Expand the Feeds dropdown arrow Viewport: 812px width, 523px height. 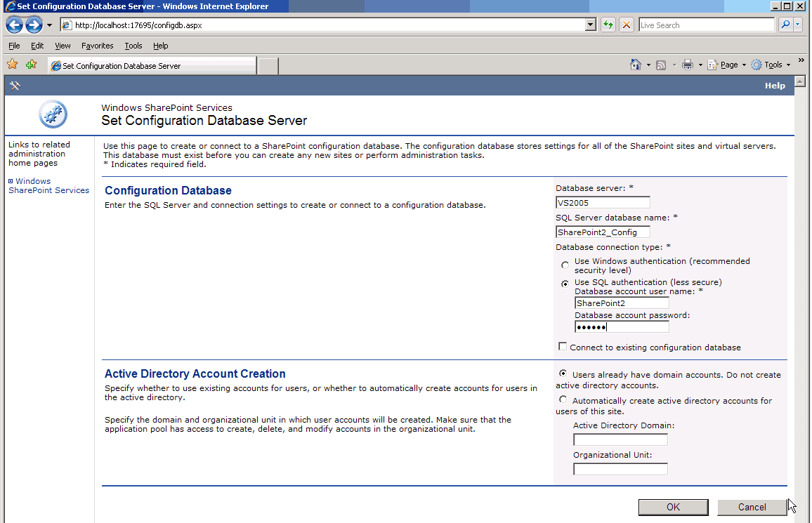(674, 65)
